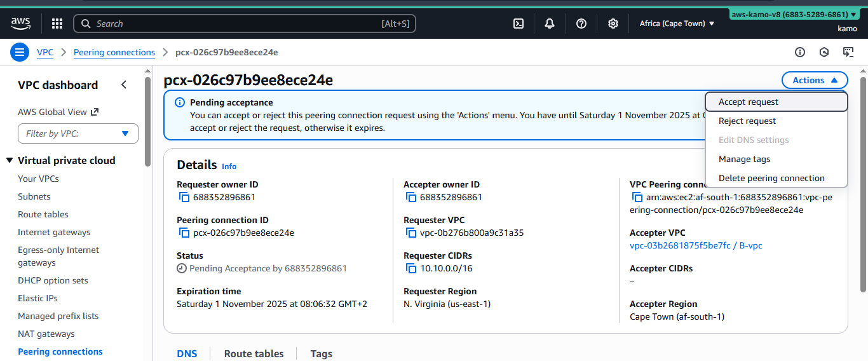Switch to the Tags tab
868x361 pixels.
click(x=322, y=353)
